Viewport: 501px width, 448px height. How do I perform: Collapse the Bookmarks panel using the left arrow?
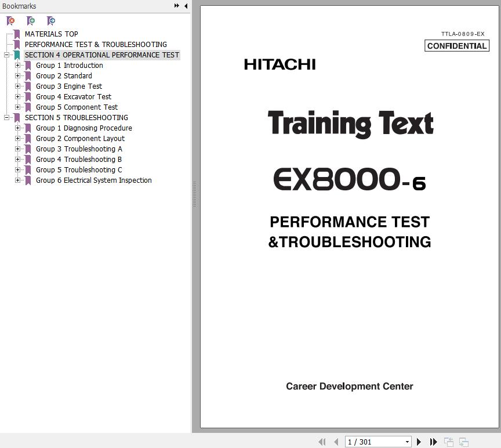pyautogui.click(x=186, y=6)
